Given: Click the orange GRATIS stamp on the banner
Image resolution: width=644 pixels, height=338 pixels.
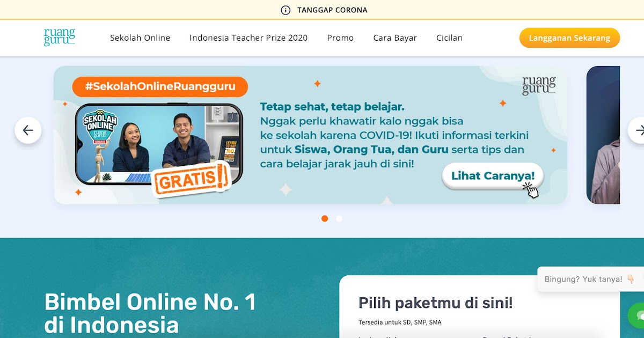Looking at the screenshot, I should tap(191, 179).
